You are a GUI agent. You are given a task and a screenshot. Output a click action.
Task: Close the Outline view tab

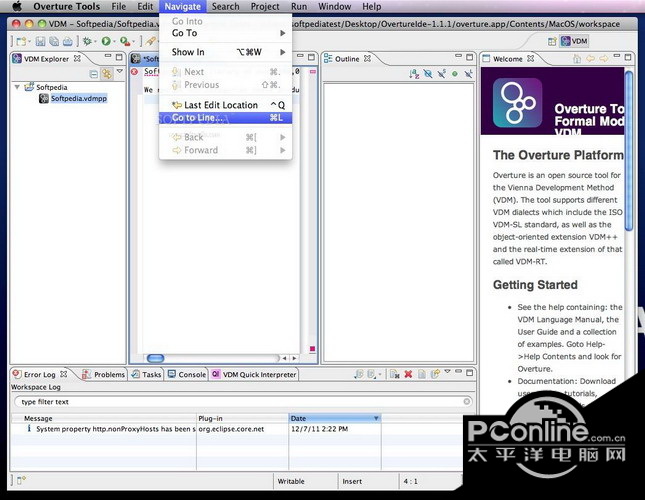[367, 58]
